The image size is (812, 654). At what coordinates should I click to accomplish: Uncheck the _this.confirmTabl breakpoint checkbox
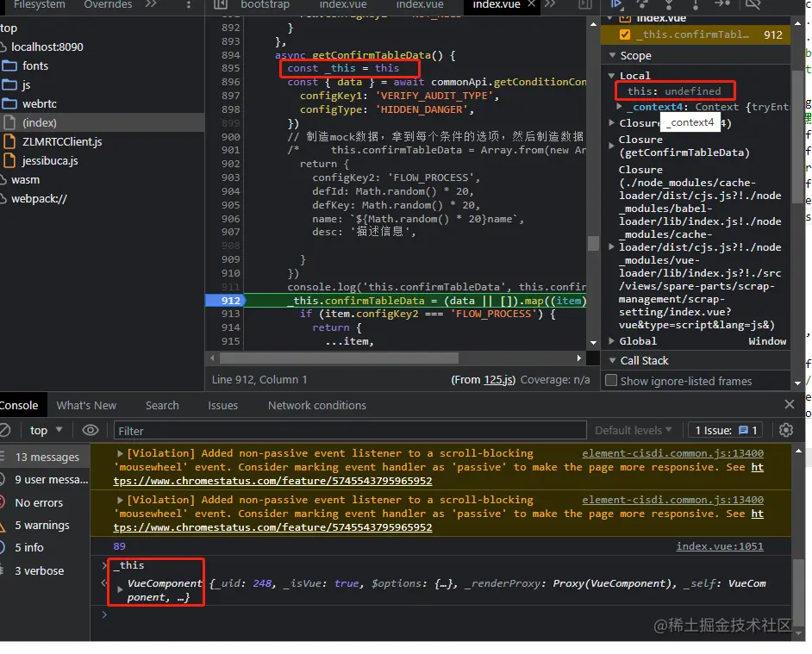(625, 34)
